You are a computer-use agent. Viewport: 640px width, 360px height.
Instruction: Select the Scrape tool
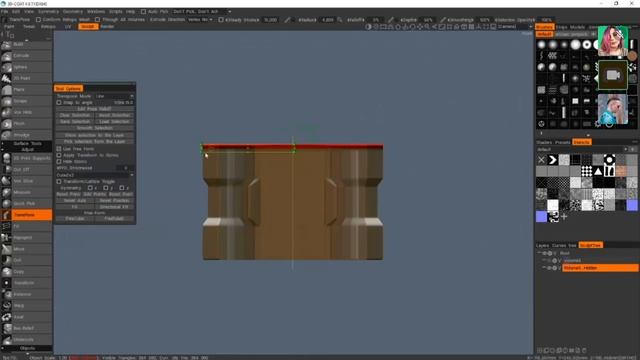pyautogui.click(x=26, y=101)
